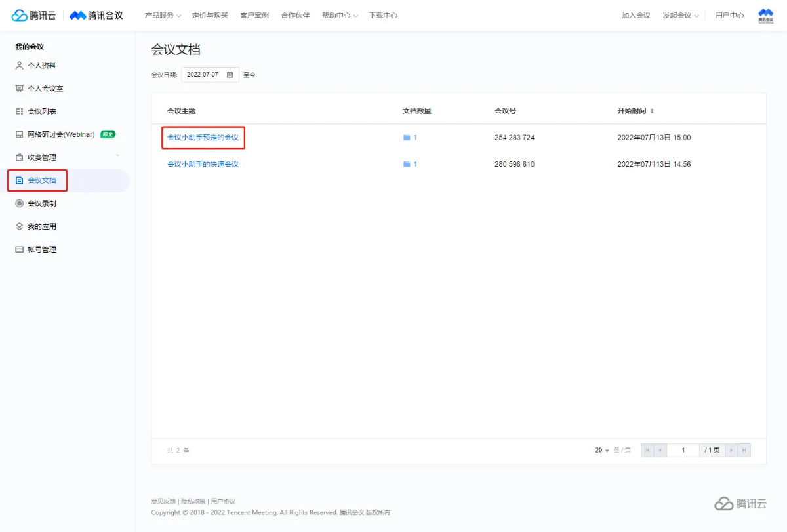Screen dimensions: 787x532
Task: Go to first page of pagination
Action: 647,450
